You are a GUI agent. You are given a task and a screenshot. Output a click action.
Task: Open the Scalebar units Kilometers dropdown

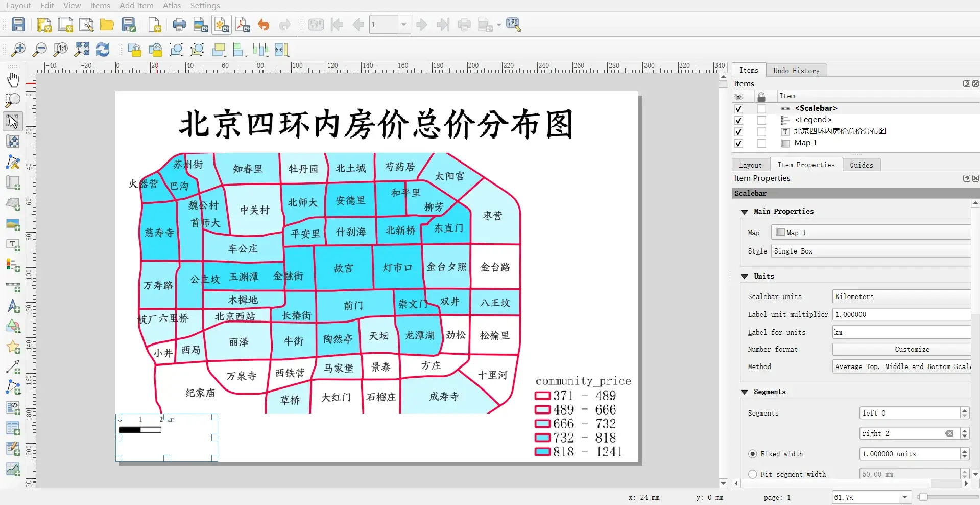901,296
